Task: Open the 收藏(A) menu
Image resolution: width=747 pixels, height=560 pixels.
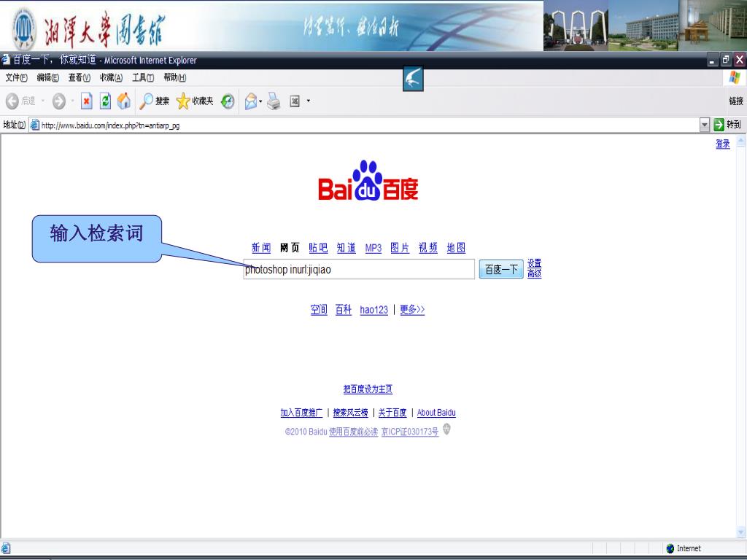Action: click(111, 77)
